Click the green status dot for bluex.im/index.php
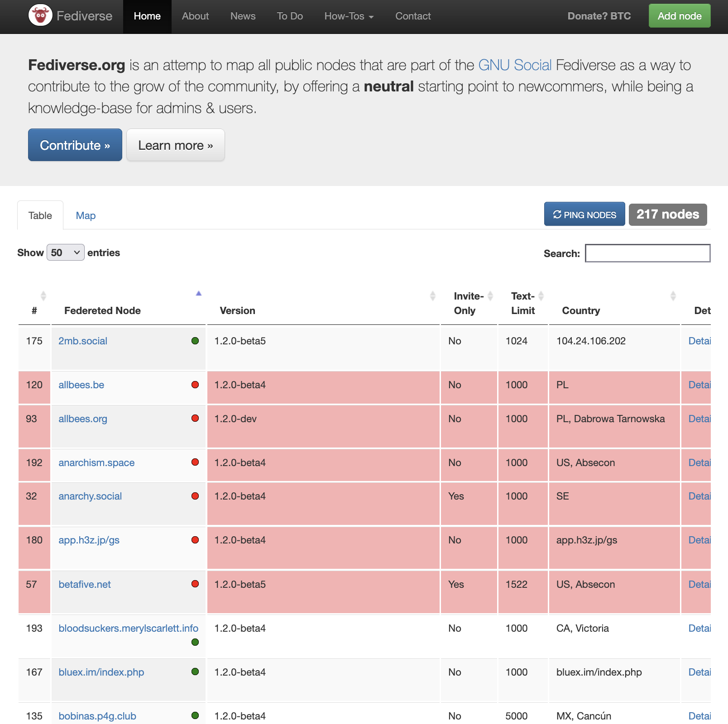Screen dimensions: 728x724 pyautogui.click(x=195, y=672)
